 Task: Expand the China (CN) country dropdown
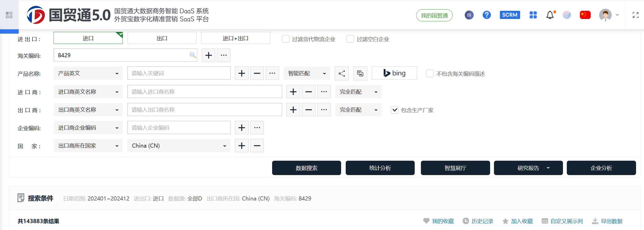(x=179, y=146)
